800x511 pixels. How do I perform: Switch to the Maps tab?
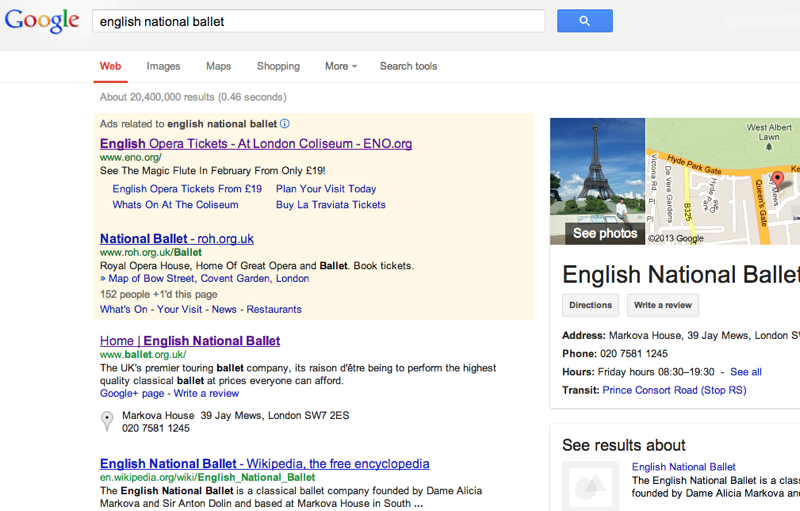coord(218,66)
